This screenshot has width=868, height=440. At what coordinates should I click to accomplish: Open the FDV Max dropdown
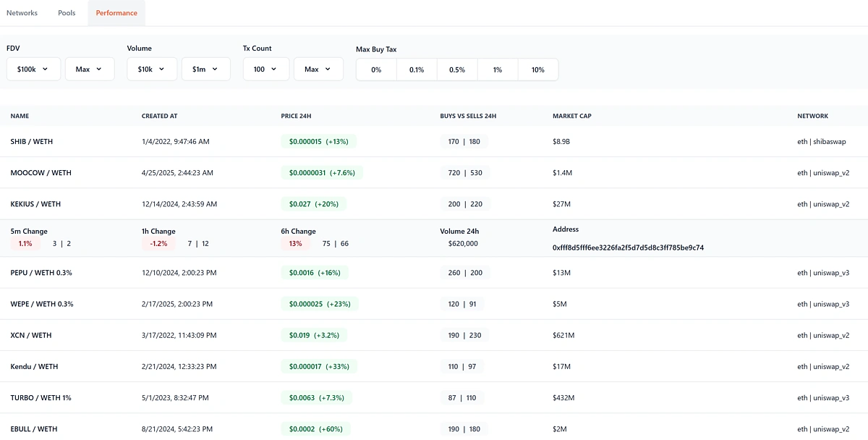click(90, 69)
